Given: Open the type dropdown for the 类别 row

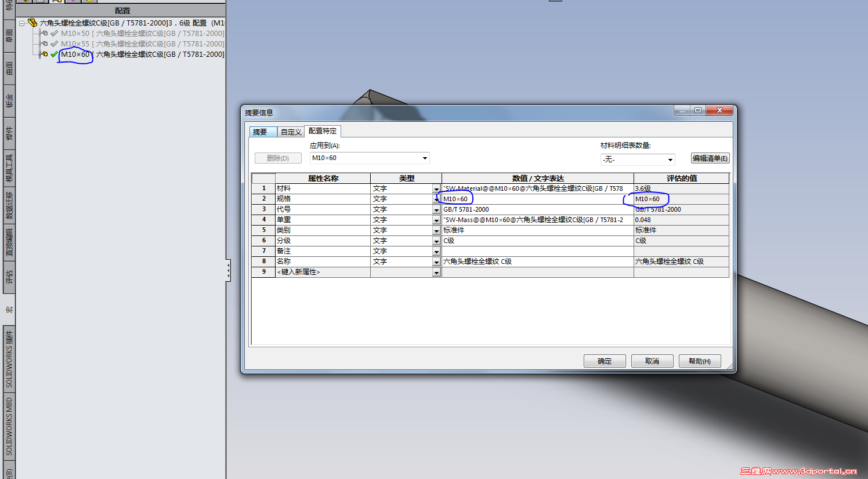Looking at the screenshot, I should click(436, 231).
